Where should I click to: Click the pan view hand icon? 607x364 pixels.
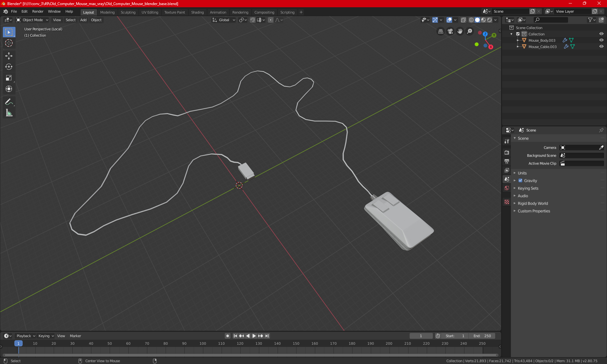(x=460, y=31)
